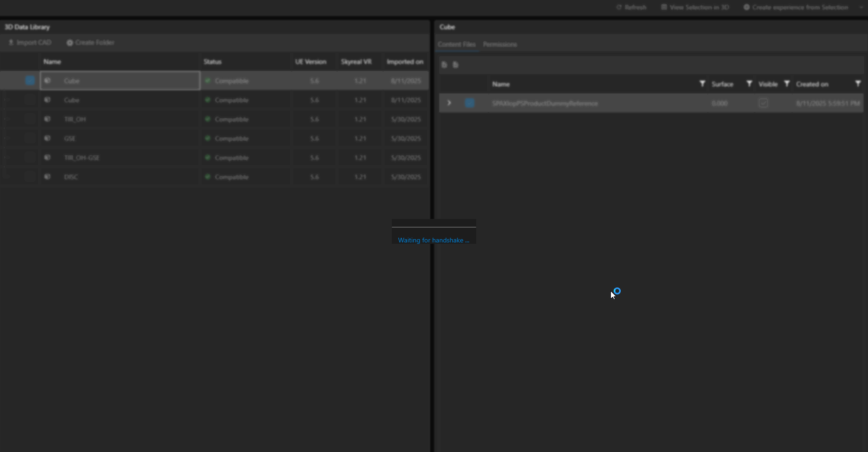Click the cube icon next to DISC
The image size is (868, 452).
tap(47, 177)
